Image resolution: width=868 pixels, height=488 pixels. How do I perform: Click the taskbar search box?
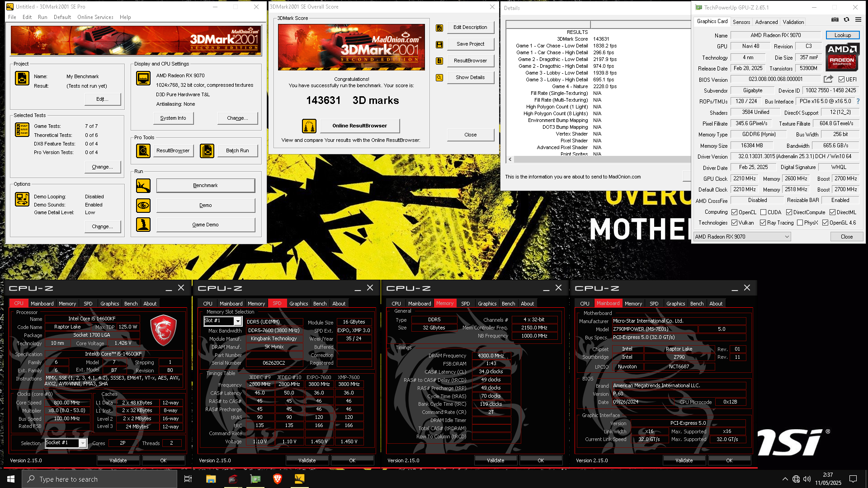[x=99, y=479]
